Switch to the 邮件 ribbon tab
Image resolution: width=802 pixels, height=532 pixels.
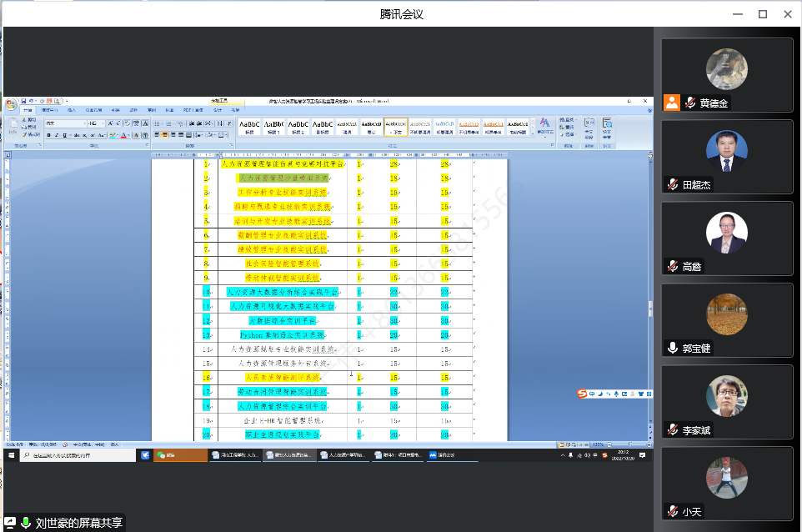(x=134, y=110)
